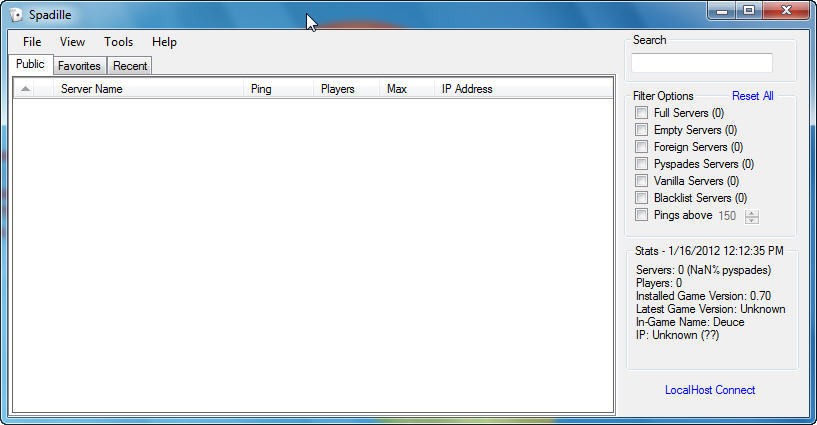Open the Tools menu
Image resolution: width=817 pixels, height=425 pixels.
(118, 42)
